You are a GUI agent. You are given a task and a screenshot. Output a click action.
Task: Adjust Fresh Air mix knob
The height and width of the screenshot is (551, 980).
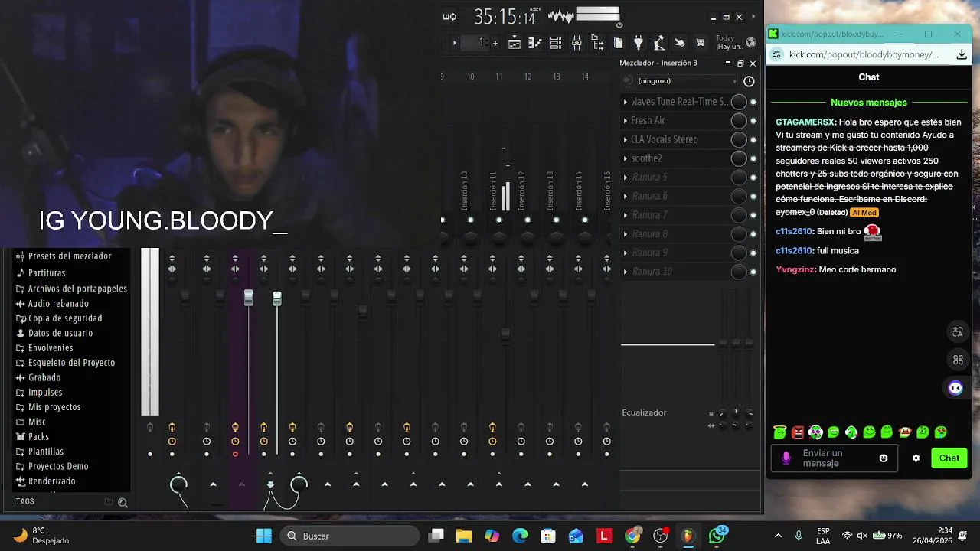pos(738,121)
